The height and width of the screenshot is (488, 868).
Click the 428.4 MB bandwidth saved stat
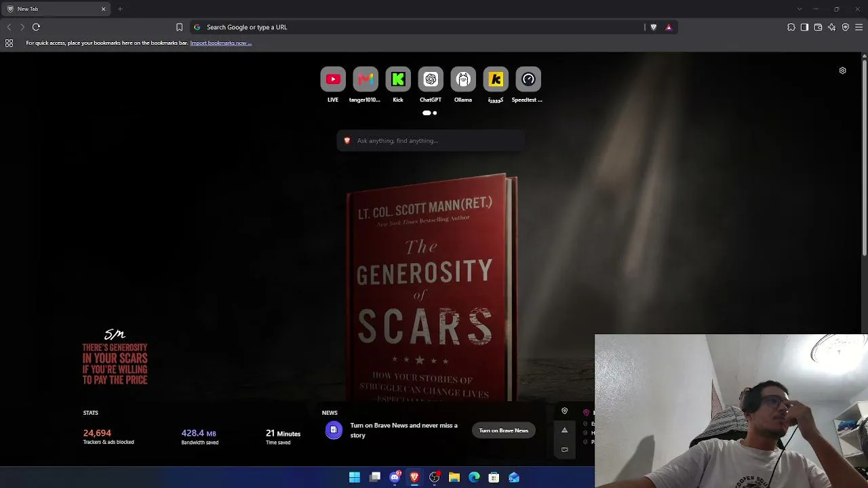pos(199,436)
